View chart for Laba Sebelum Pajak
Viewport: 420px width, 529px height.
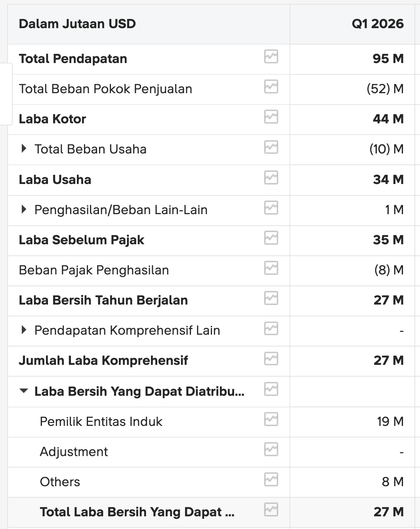pyautogui.click(x=271, y=238)
